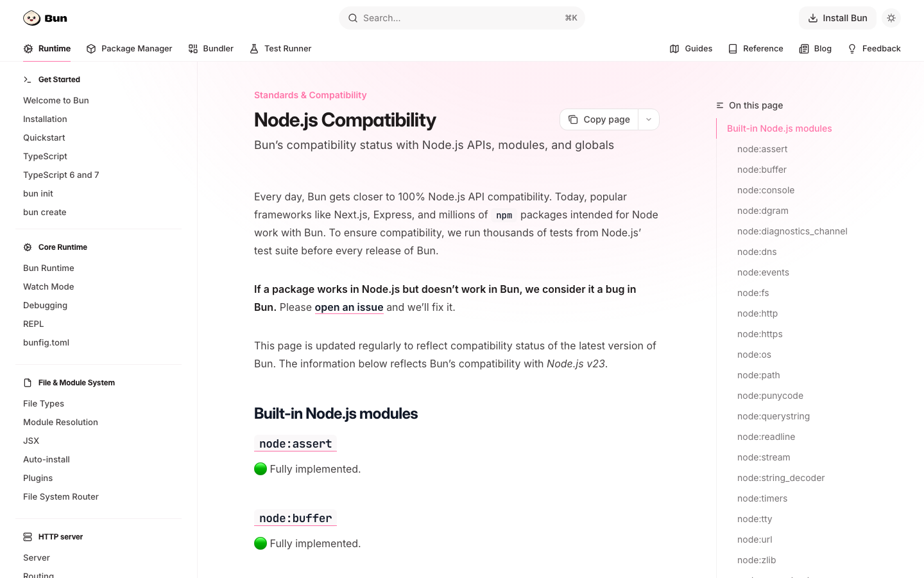Open the Guides section
The height and width of the screenshot is (578, 924).
(691, 49)
